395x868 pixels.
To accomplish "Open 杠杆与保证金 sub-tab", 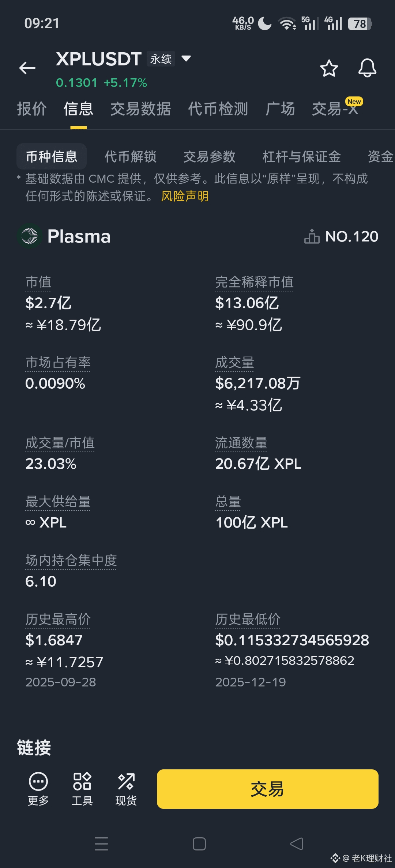I will click(x=301, y=157).
